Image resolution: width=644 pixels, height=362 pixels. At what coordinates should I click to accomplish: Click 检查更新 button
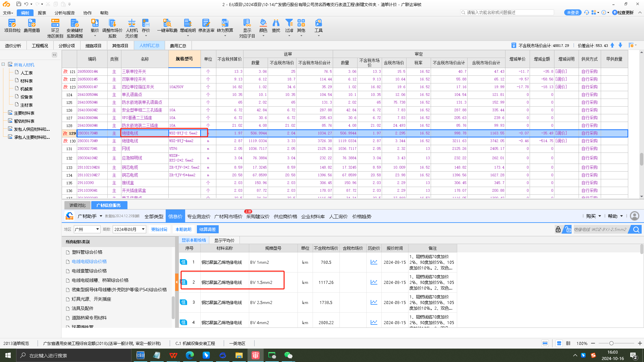click(623, 12)
